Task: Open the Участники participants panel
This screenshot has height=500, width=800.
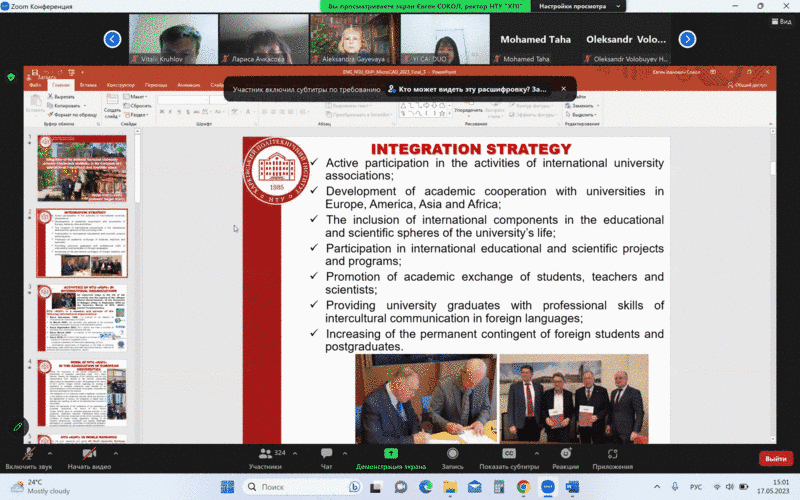Action: (x=265, y=457)
